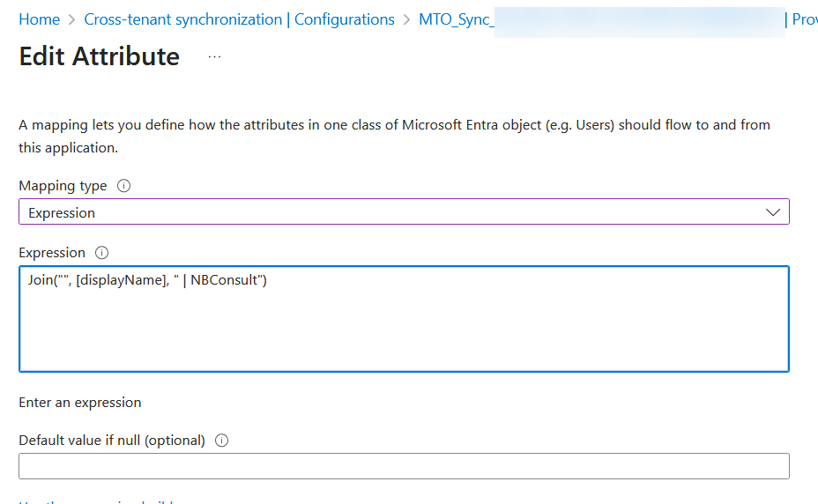Click the Join function name in expression
The image size is (818, 504).
pos(39,282)
